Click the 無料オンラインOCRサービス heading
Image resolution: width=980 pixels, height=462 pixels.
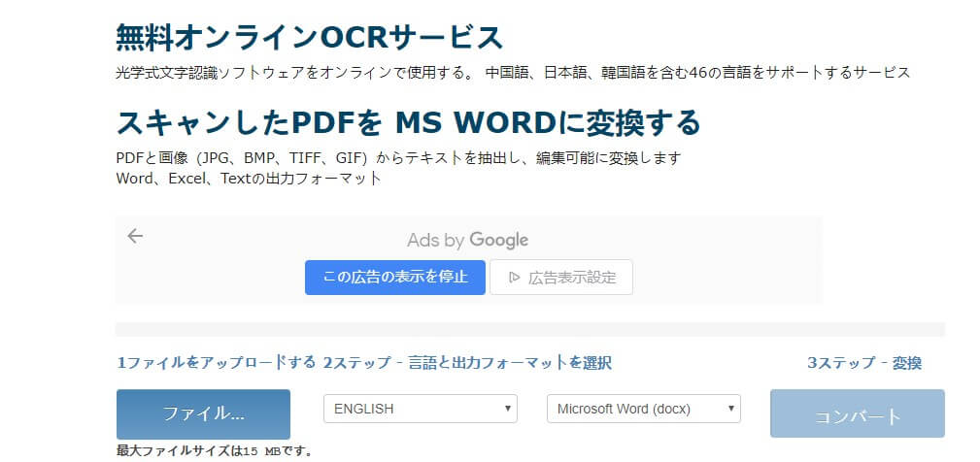(310, 38)
